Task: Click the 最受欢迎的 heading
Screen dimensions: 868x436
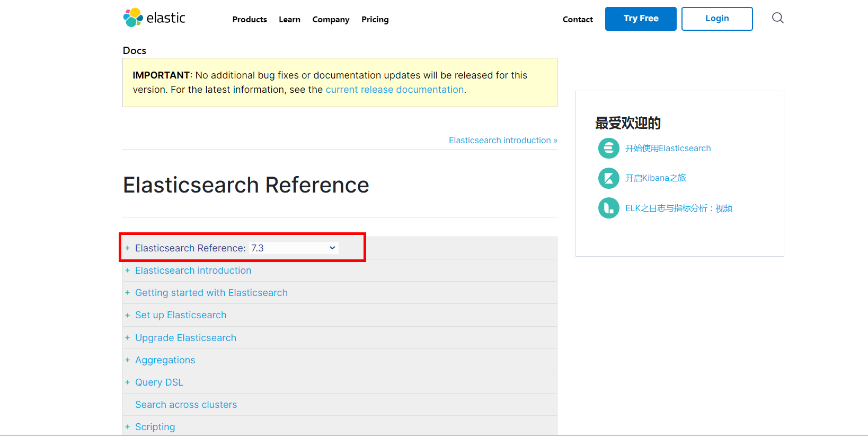Action: 628,123
